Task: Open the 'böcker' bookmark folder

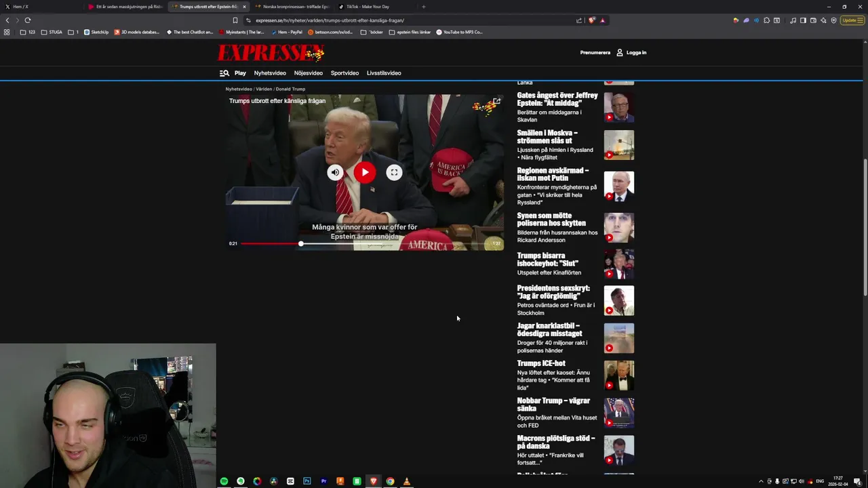Action: (372, 32)
